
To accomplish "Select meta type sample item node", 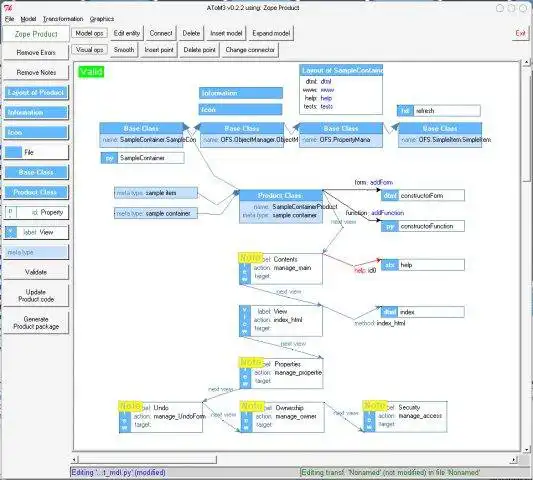I will tap(156, 193).
